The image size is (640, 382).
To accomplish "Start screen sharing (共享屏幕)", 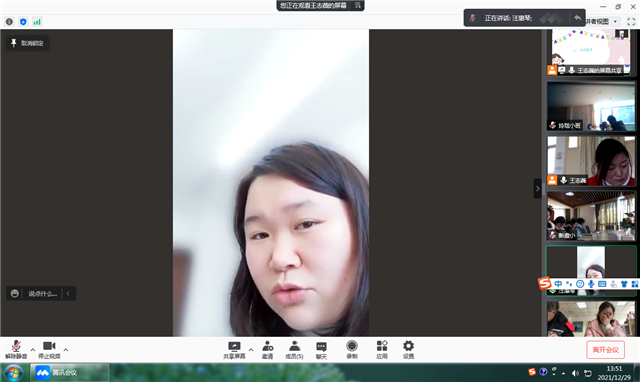I will (x=234, y=350).
